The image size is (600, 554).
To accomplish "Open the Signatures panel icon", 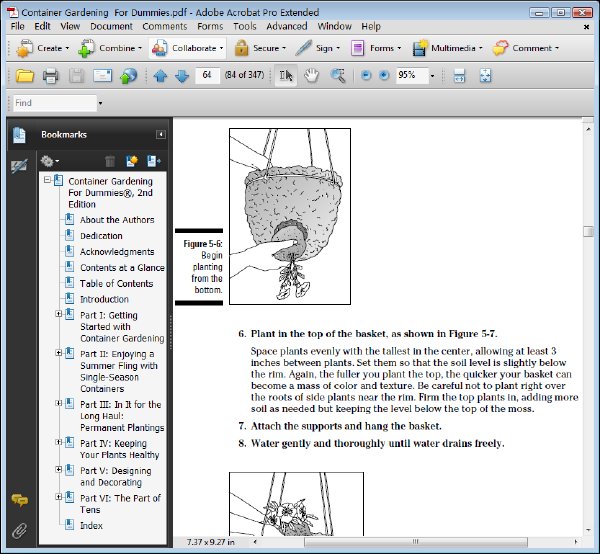I will click(x=19, y=166).
